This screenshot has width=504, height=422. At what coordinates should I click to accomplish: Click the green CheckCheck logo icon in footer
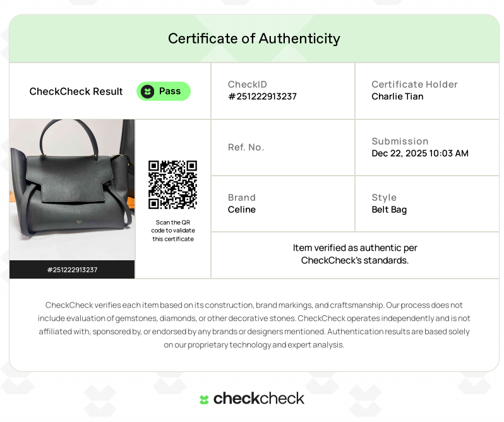point(204,399)
